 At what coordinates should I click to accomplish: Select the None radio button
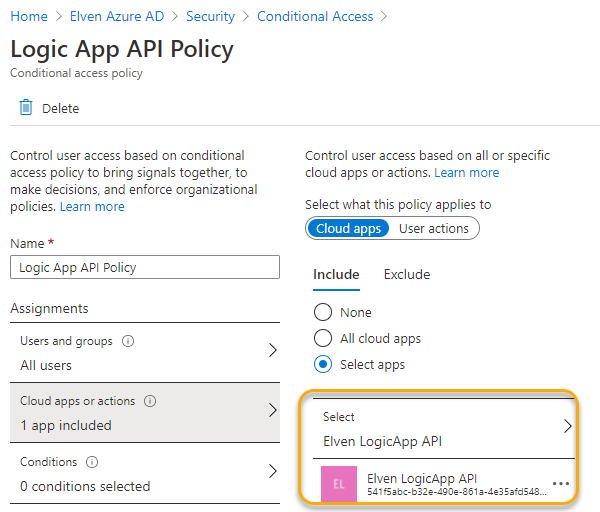[x=323, y=312]
